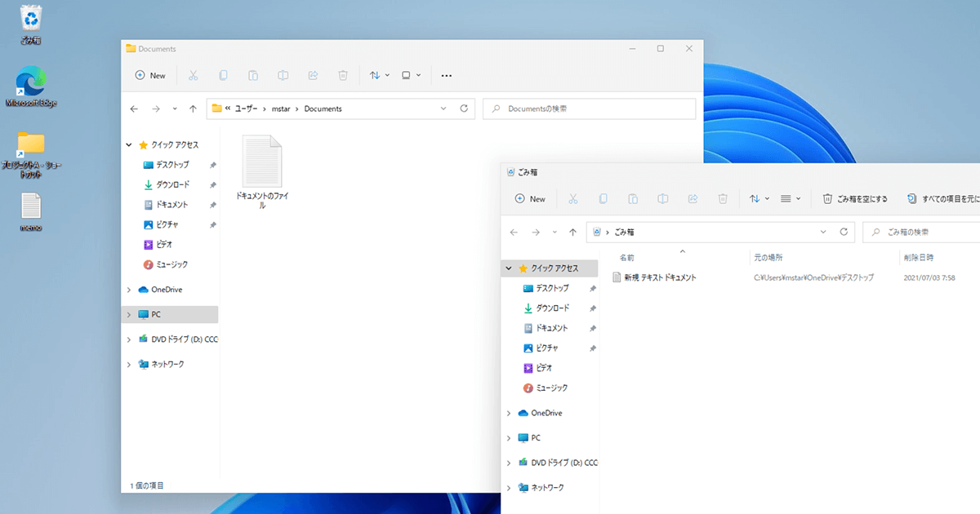Select the memo file on the desktop

tap(31, 212)
